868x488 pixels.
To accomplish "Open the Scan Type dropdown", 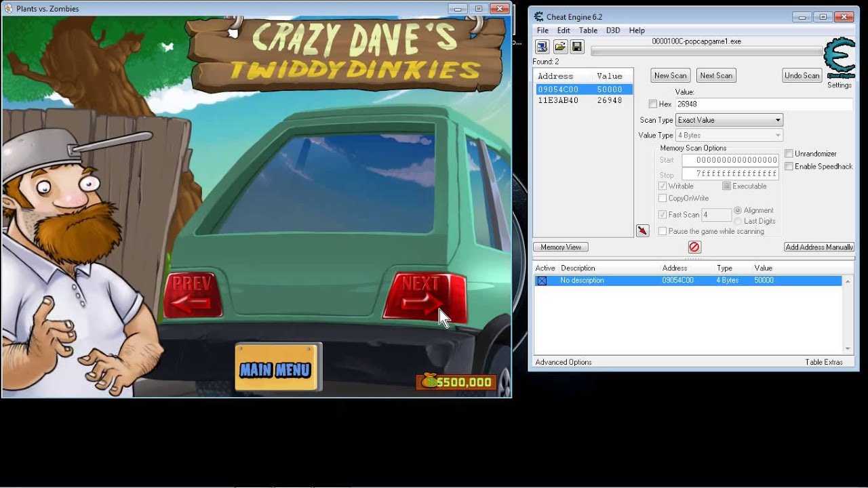I will [x=729, y=120].
